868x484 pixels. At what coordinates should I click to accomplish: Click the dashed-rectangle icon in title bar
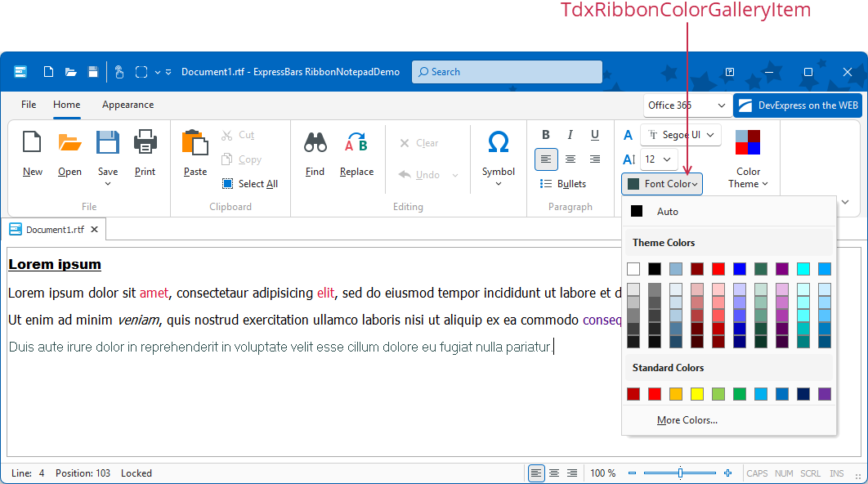(x=141, y=72)
